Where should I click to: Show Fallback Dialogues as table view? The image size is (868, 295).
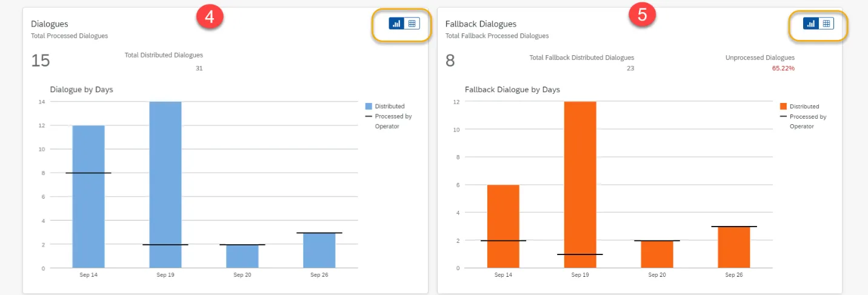pyautogui.click(x=826, y=24)
